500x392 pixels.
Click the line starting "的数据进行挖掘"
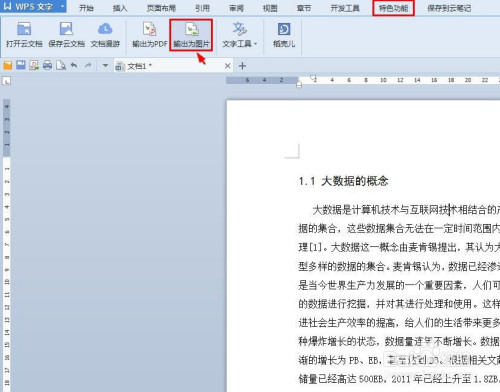click(399, 304)
